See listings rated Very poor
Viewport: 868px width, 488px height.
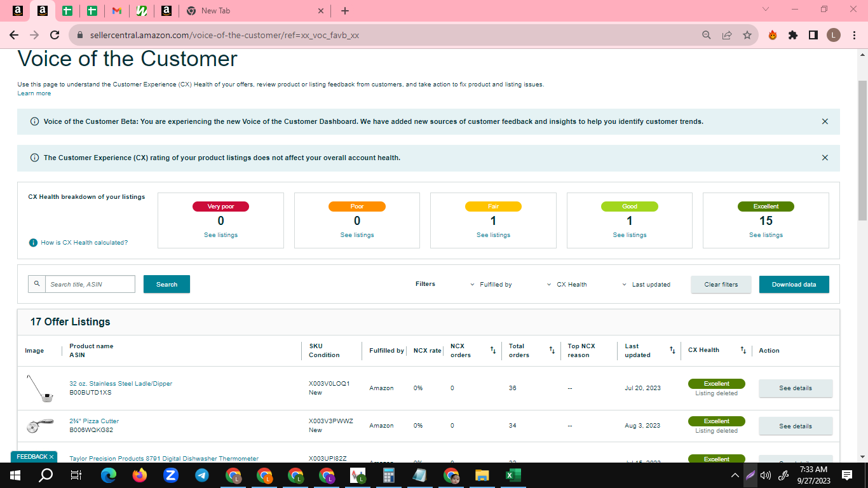click(x=220, y=235)
